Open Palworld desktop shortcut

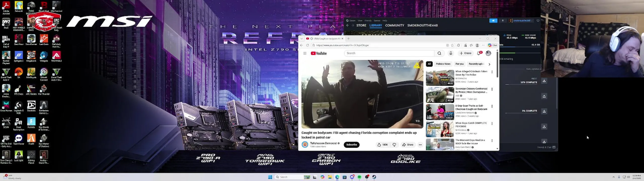pos(19,7)
